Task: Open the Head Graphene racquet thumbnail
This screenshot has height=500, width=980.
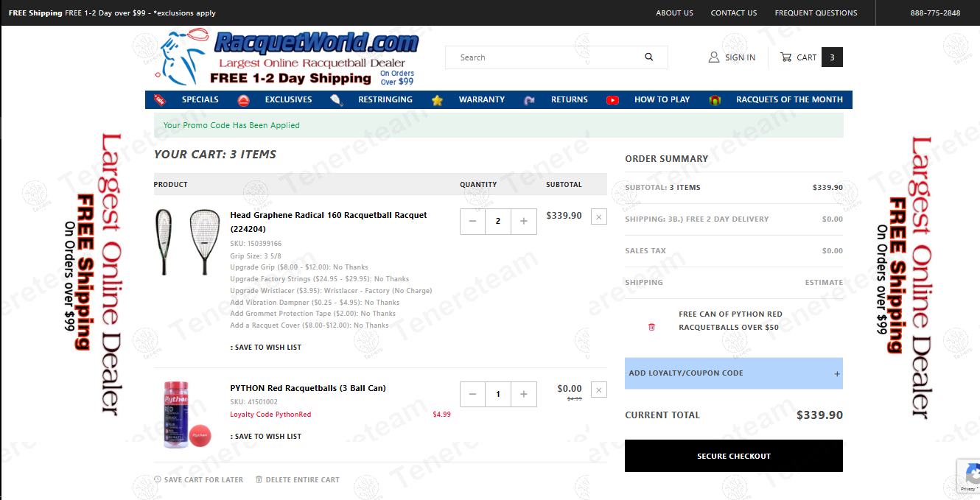Action: coord(187,242)
